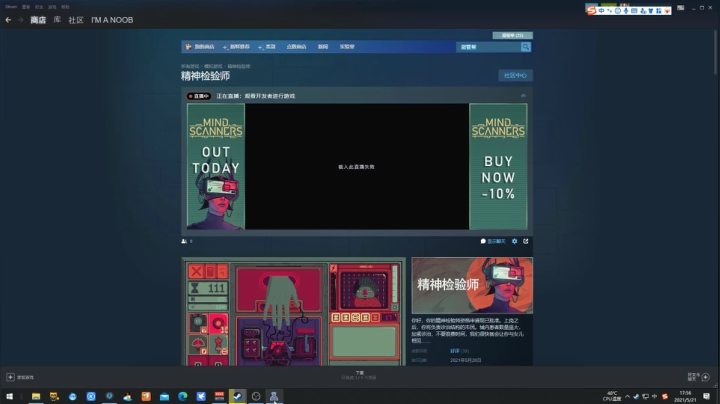Click the Big Picture mode icon in the title bar
This screenshot has width=720, height=404.
(681, 8)
